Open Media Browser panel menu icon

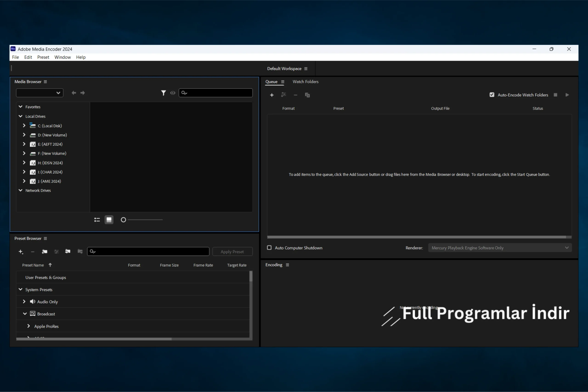tap(45, 82)
